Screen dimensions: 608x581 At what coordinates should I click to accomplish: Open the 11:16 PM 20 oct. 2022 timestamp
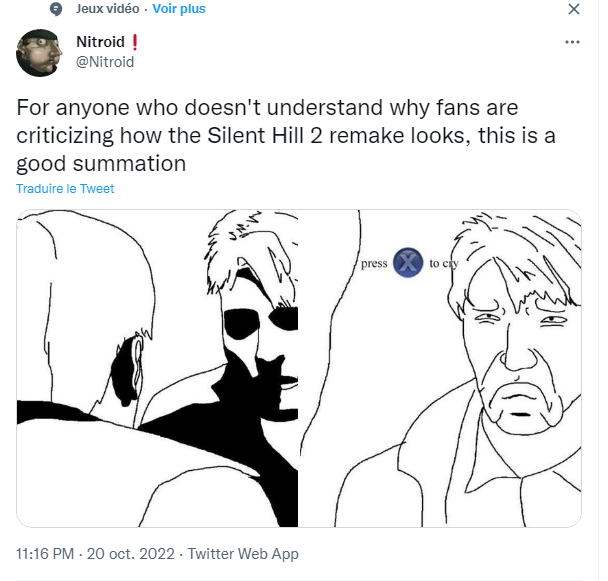(96, 553)
